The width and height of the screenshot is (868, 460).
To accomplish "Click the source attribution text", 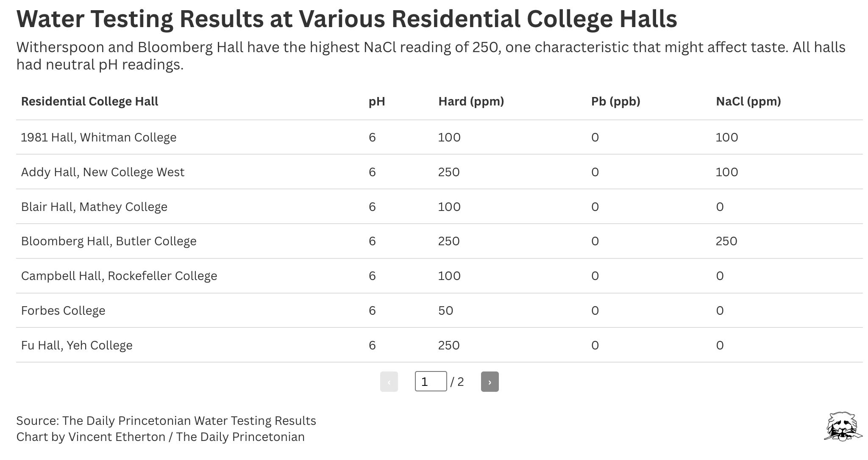I will click(166, 421).
